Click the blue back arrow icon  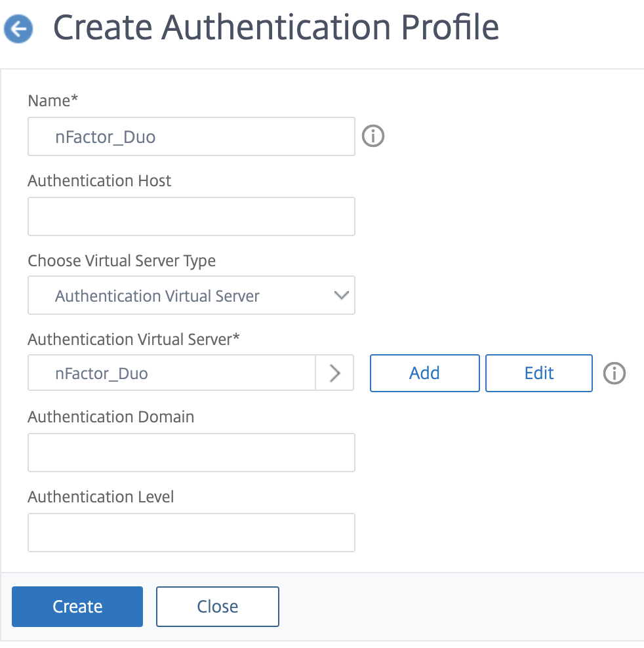(x=18, y=29)
